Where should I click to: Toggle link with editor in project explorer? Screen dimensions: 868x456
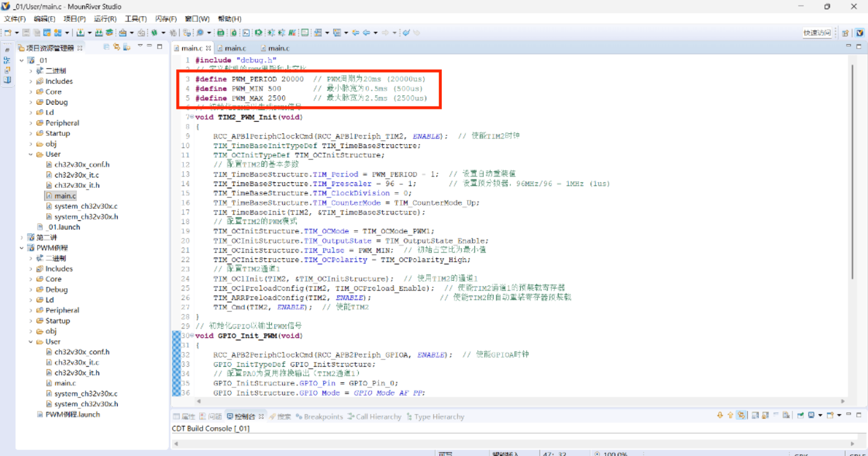117,47
